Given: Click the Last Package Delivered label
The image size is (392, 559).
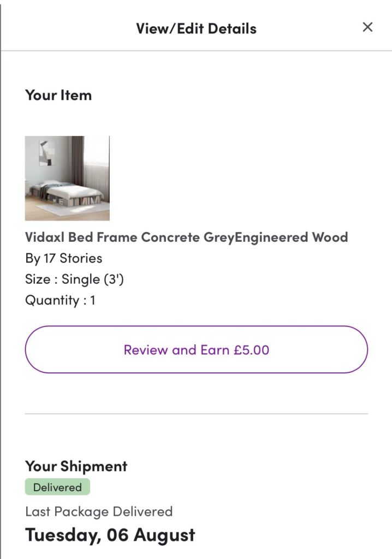Looking at the screenshot, I should click(x=99, y=512).
